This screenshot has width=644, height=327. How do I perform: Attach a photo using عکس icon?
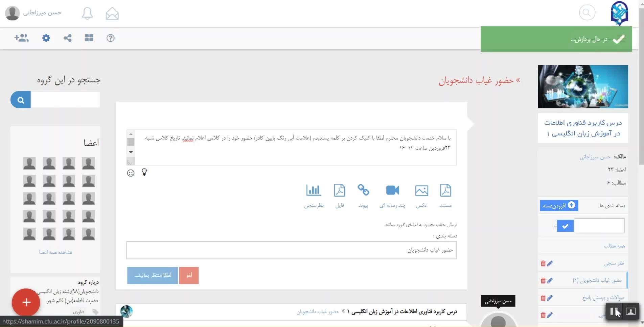[421, 195]
